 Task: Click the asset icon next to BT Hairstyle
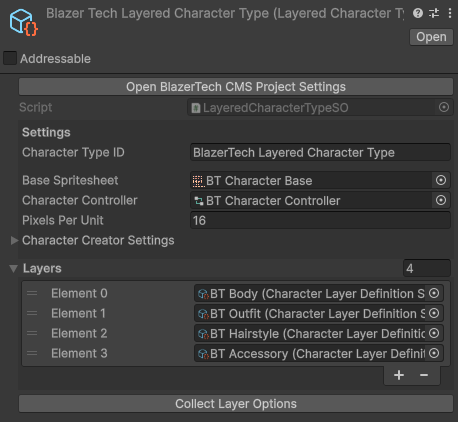point(203,334)
